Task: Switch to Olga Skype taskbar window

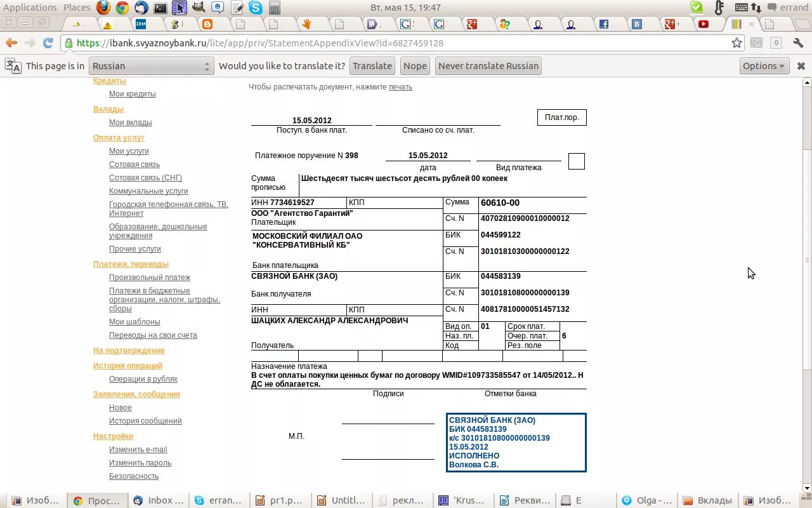Action: 648,500
